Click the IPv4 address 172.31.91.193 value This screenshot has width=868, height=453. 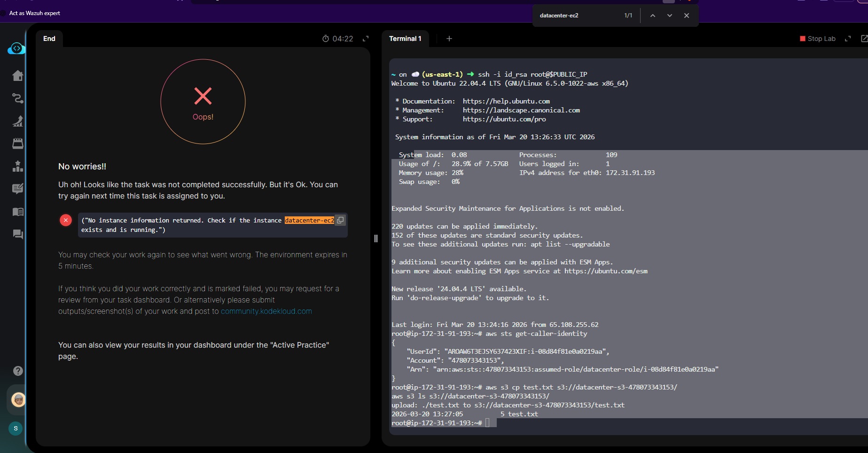[x=630, y=173]
